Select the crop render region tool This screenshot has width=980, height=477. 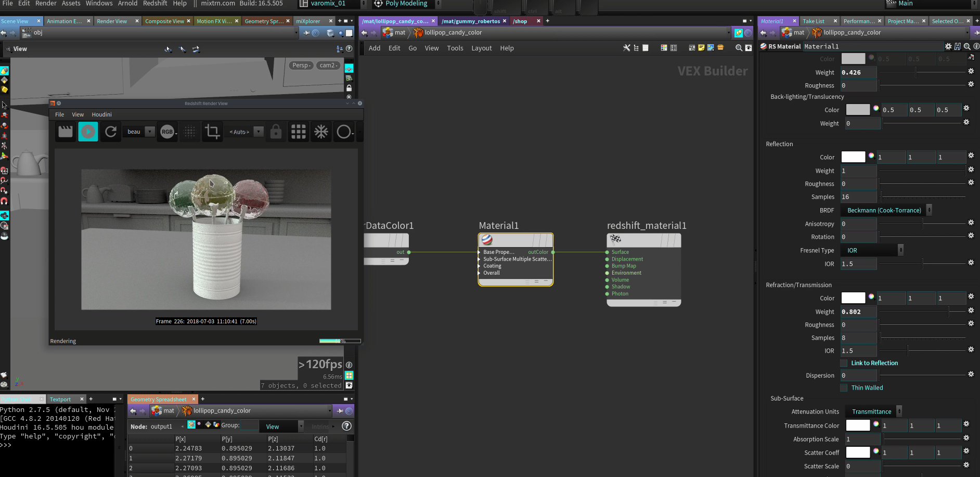click(x=212, y=132)
